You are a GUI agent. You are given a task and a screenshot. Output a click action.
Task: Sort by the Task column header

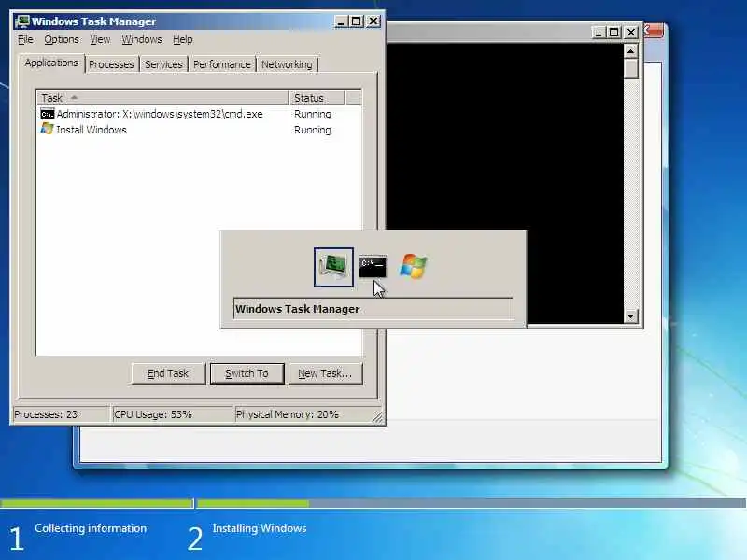tap(162, 98)
